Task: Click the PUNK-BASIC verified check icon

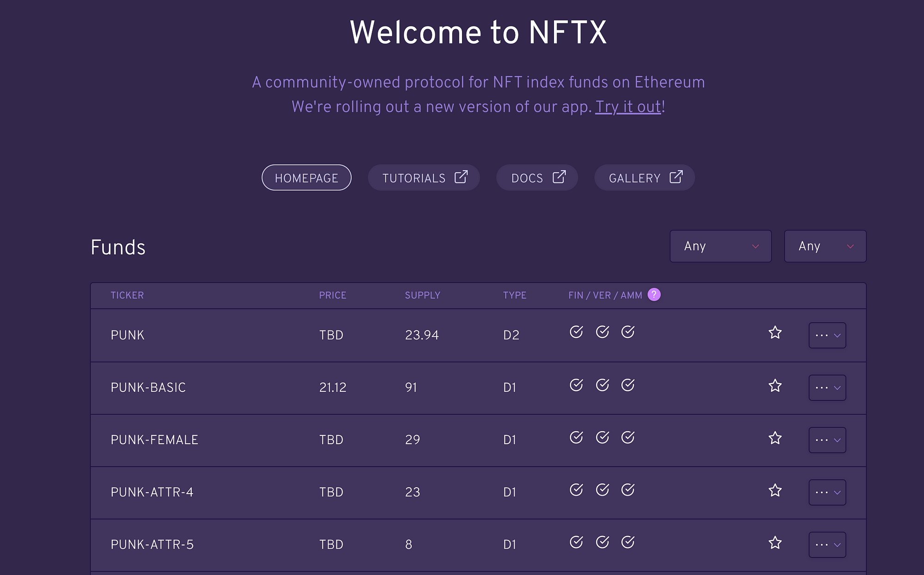Action: click(x=602, y=385)
